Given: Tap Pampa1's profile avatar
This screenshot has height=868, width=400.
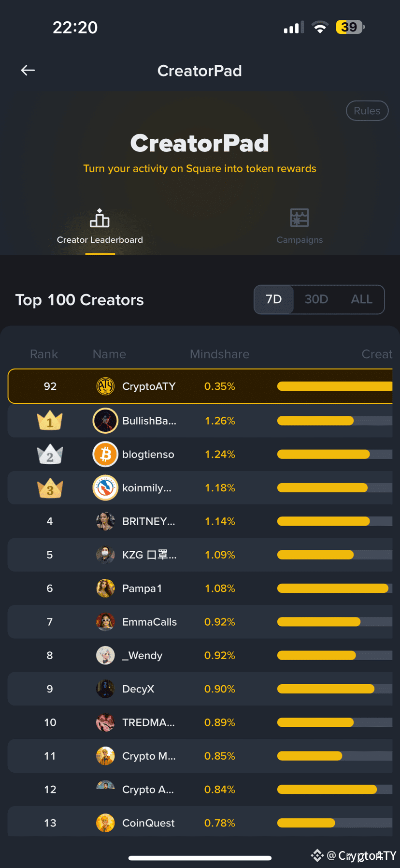Looking at the screenshot, I should coord(105,588).
